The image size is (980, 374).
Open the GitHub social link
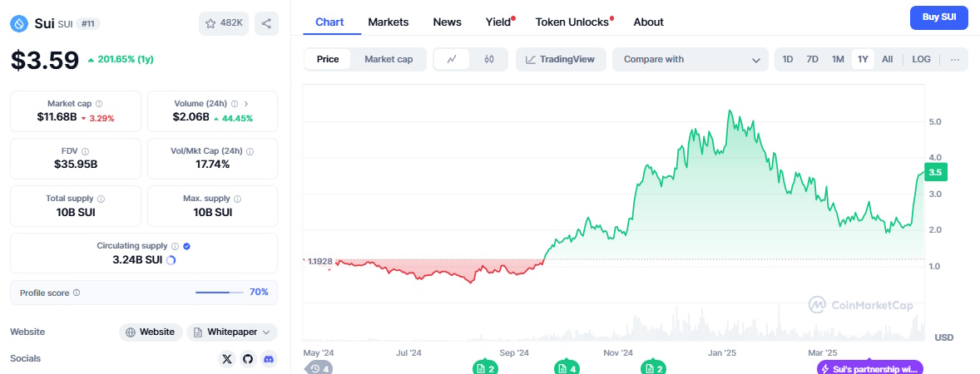click(247, 359)
